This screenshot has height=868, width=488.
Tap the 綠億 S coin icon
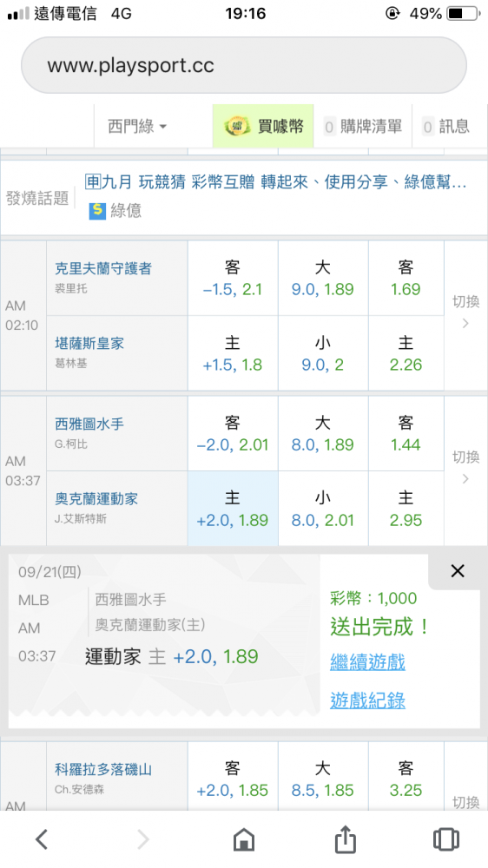[x=97, y=210]
